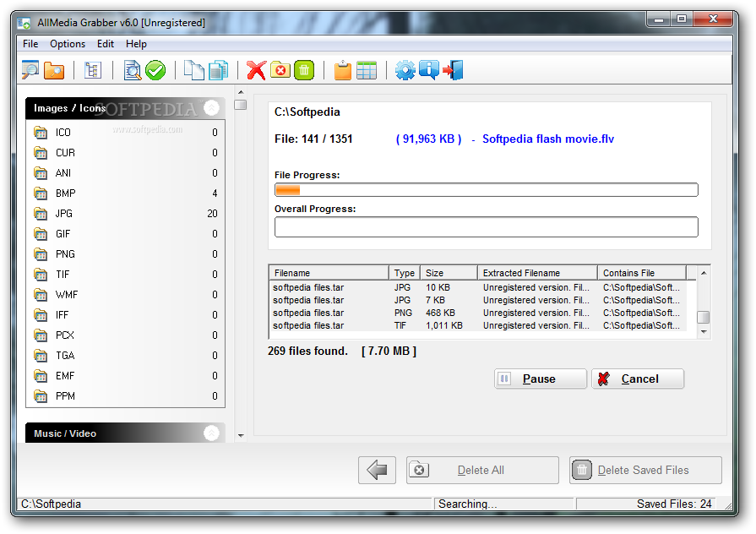Sort by the Filename column header
756x534 pixels.
point(329,273)
